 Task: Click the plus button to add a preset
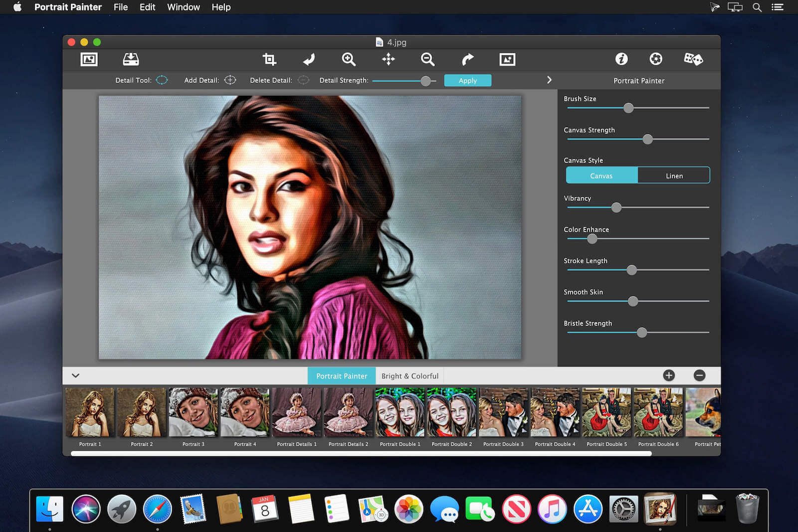pyautogui.click(x=669, y=375)
